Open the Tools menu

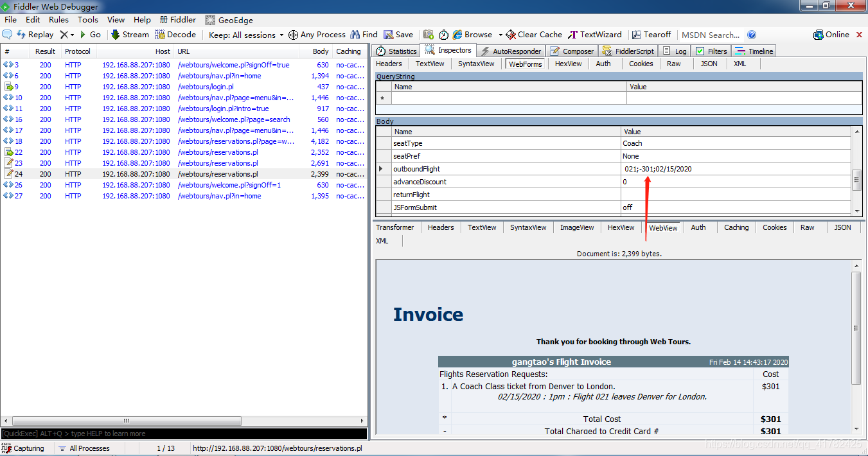click(x=88, y=20)
